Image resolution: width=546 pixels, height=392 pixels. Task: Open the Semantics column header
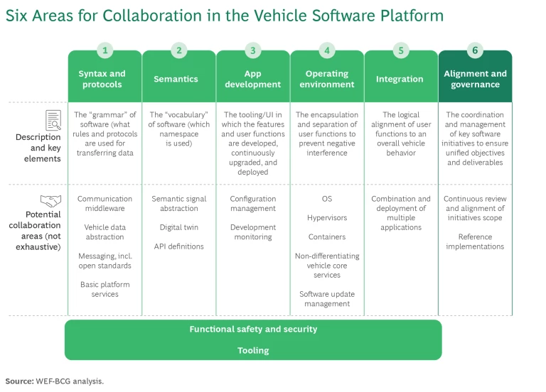pyautogui.click(x=176, y=79)
